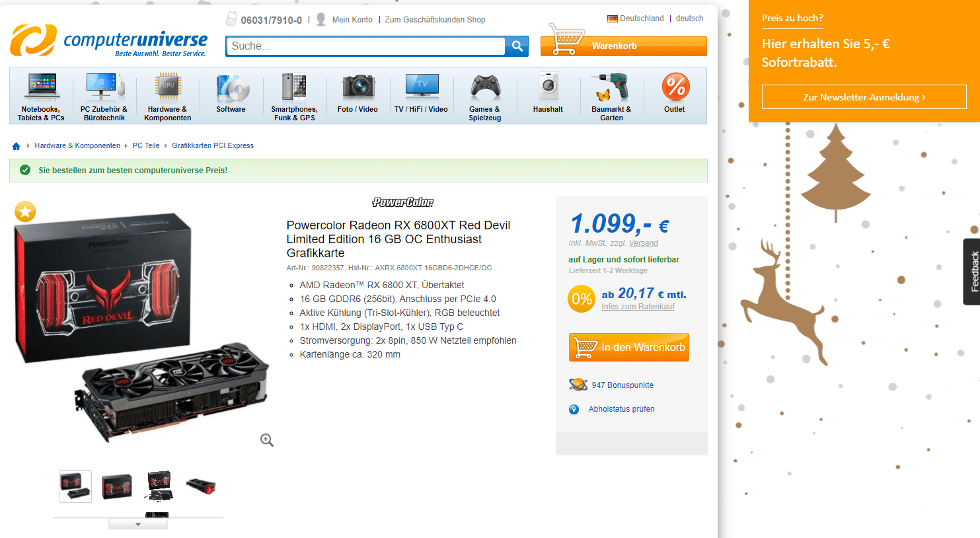Click the search magnifier button

click(517, 46)
